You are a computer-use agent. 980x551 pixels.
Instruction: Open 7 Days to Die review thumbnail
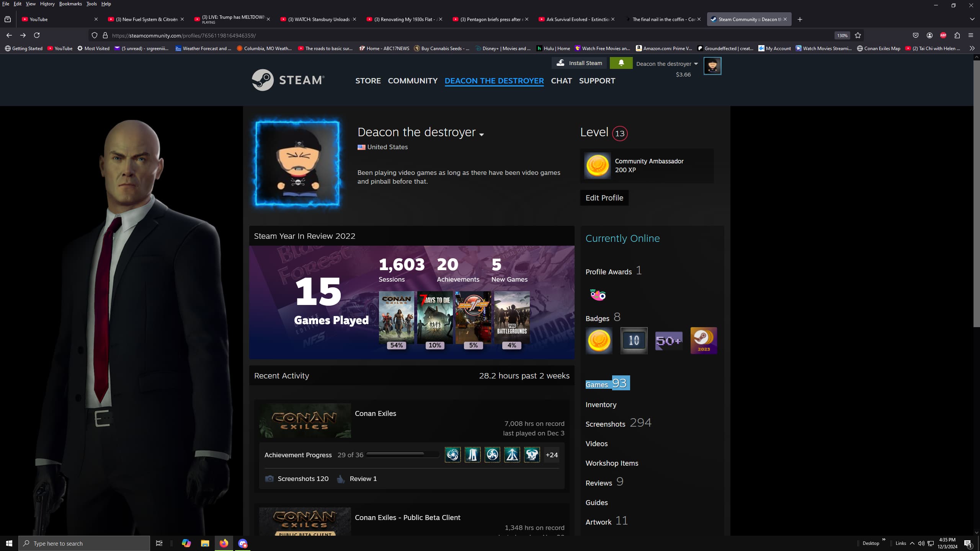435,318
